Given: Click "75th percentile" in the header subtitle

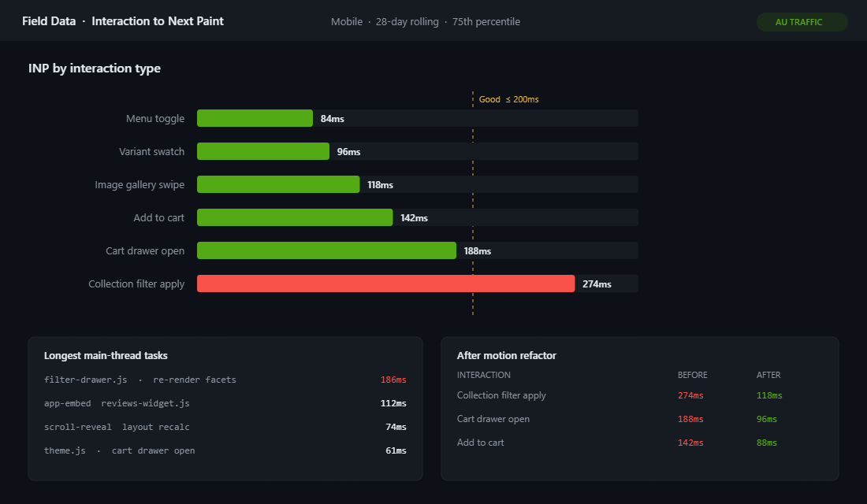Looking at the screenshot, I should pyautogui.click(x=486, y=21).
